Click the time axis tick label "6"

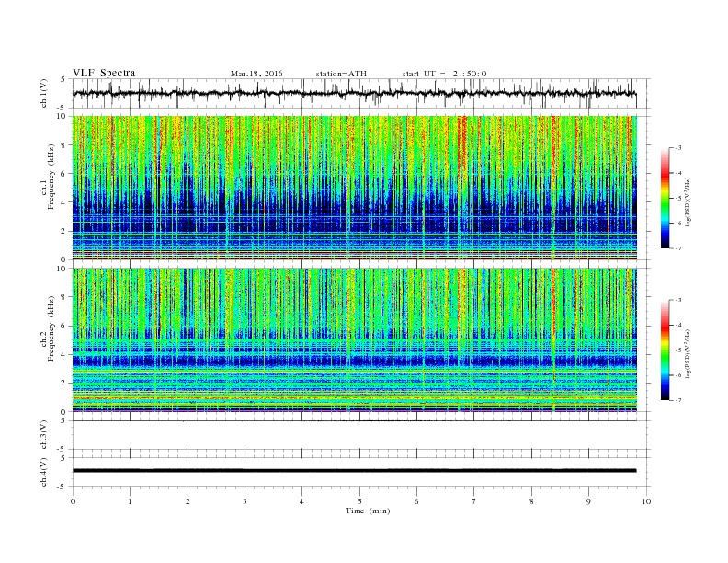pyautogui.click(x=416, y=501)
